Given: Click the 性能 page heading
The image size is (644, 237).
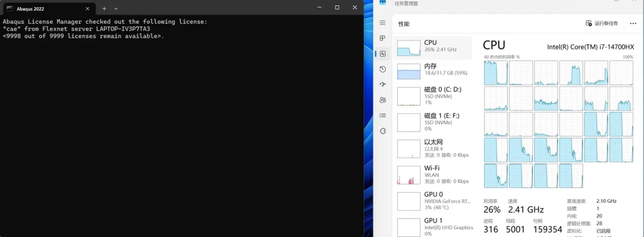Looking at the screenshot, I should tap(404, 24).
